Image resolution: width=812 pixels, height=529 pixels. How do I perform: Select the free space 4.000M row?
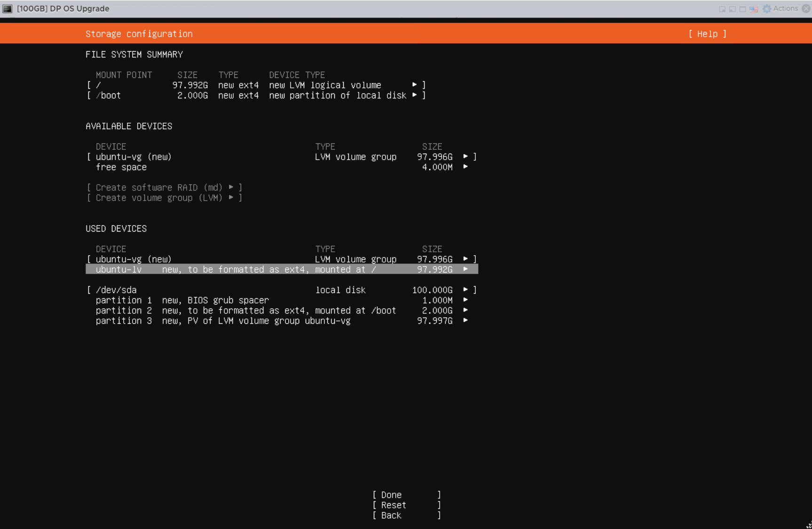pos(282,167)
